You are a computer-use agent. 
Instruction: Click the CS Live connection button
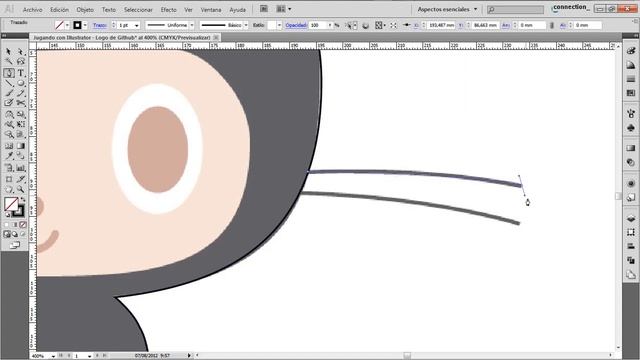tap(570, 8)
